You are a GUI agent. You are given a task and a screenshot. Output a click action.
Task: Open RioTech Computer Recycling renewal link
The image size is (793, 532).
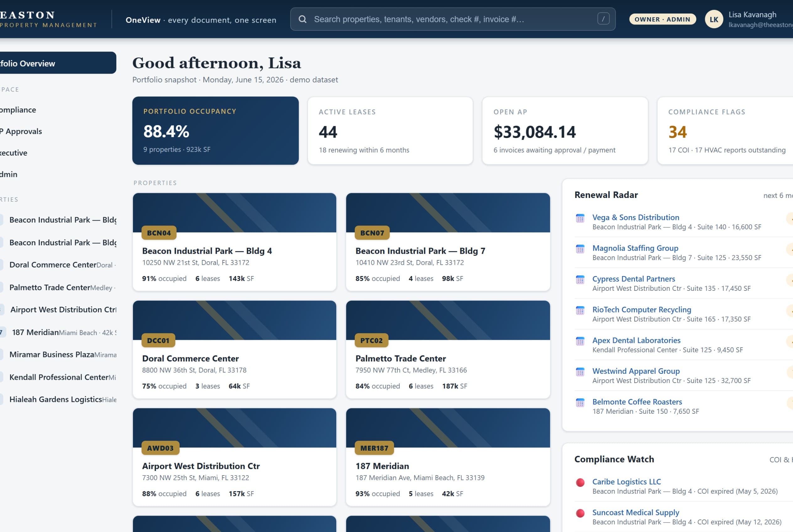point(642,309)
